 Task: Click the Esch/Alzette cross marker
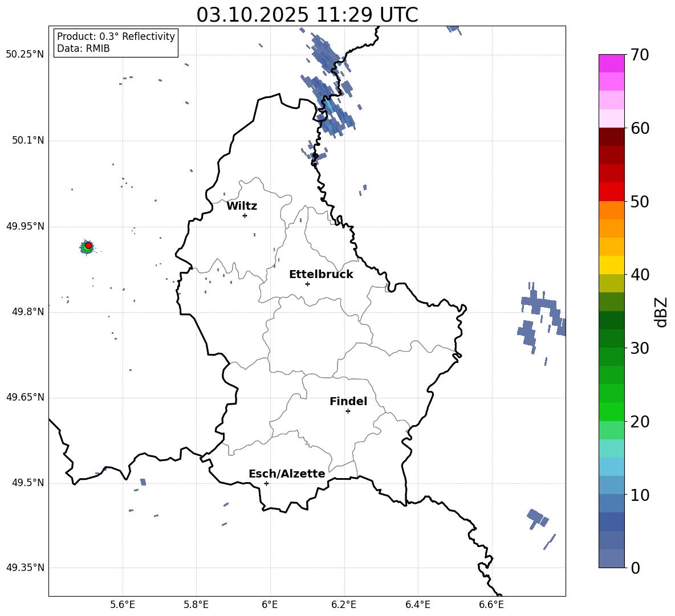coord(266,483)
